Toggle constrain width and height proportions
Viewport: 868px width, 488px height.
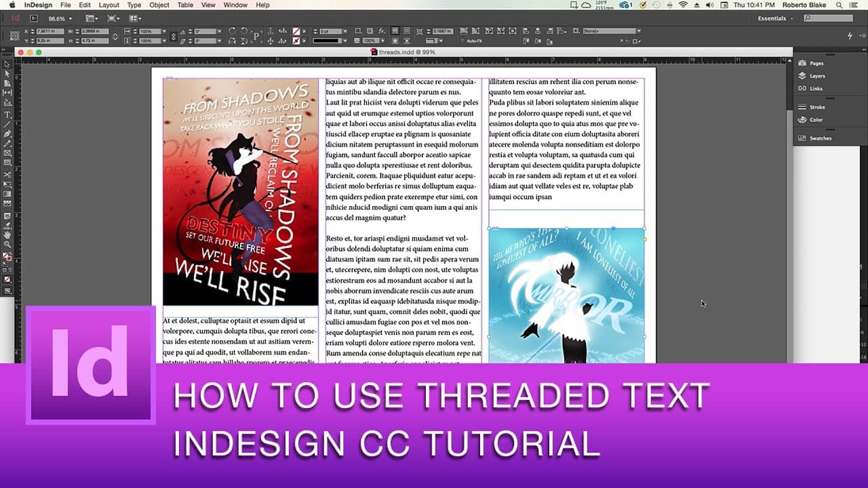click(x=115, y=36)
